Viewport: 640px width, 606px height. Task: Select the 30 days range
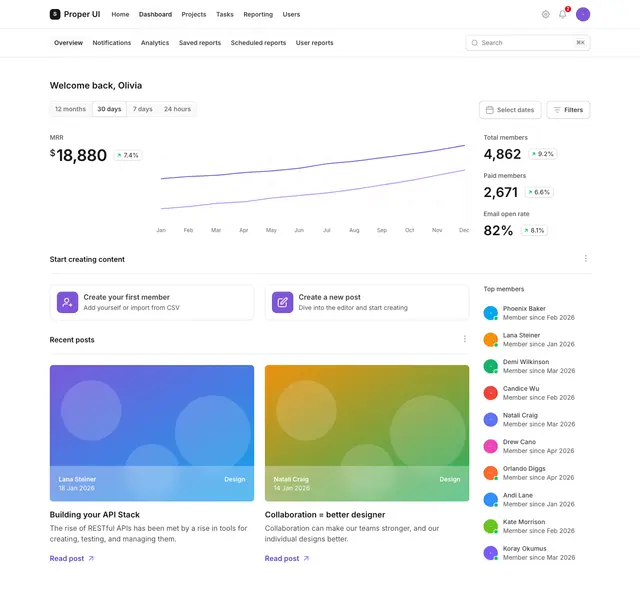(x=109, y=109)
